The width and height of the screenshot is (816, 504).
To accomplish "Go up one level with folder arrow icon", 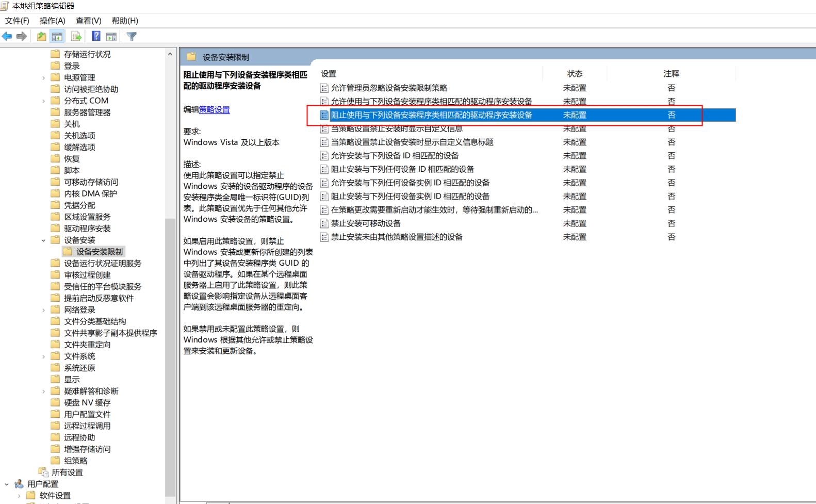I will tap(41, 36).
